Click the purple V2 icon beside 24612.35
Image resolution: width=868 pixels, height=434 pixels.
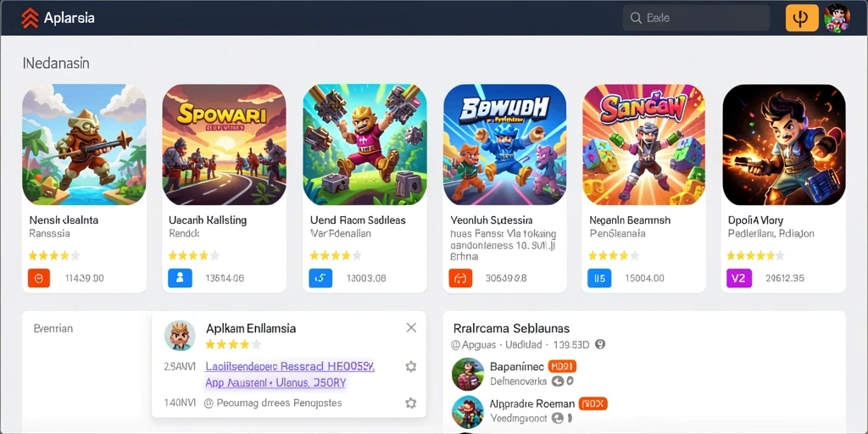click(739, 278)
